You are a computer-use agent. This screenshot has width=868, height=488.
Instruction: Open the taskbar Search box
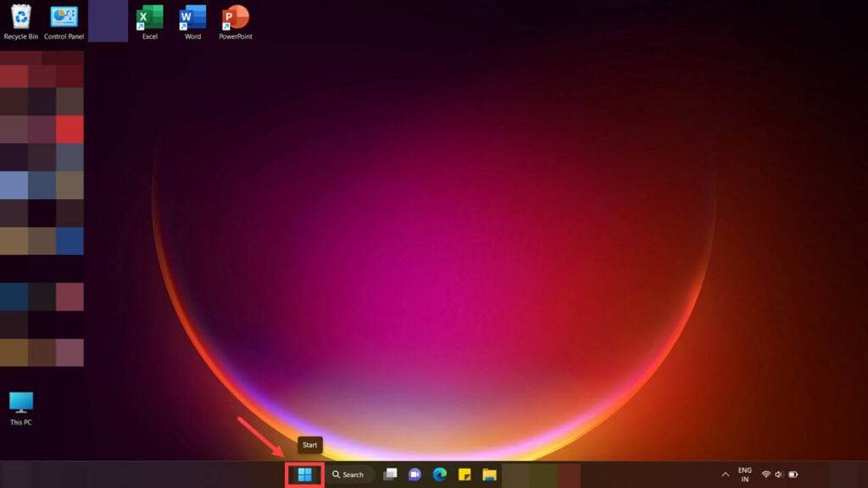pos(348,474)
